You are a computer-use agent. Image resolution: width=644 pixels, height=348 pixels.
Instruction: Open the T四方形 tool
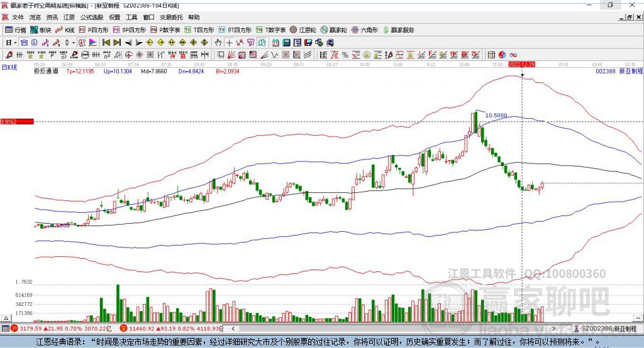199,30
